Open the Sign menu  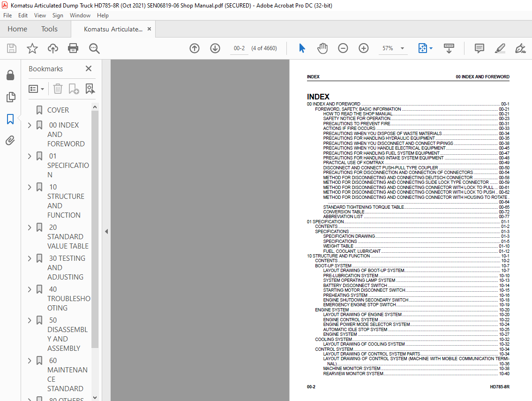58,15
